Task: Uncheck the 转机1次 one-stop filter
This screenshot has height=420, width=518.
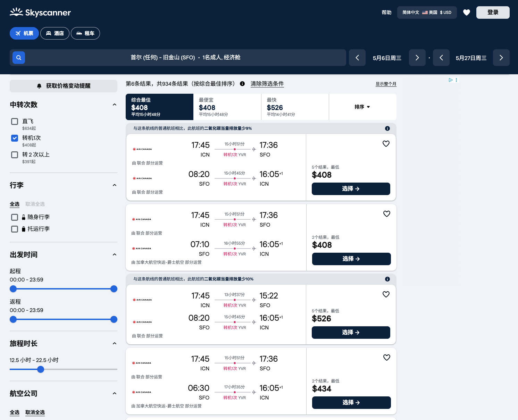Action: [x=15, y=138]
